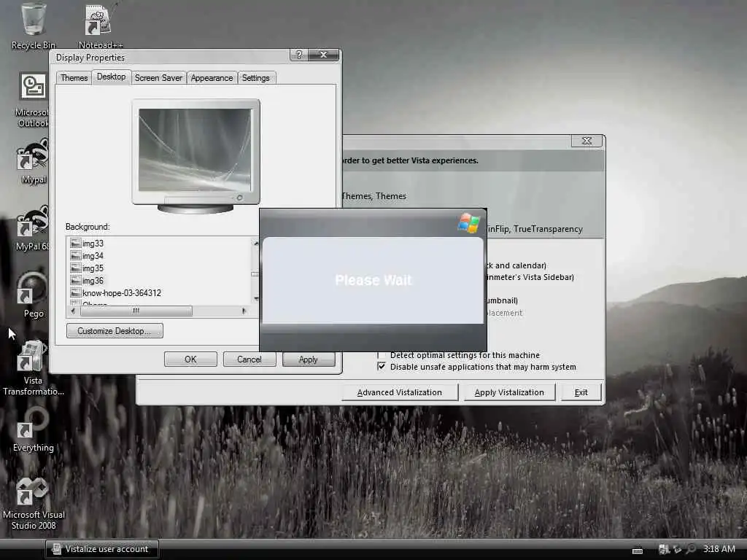Image resolution: width=747 pixels, height=560 pixels.
Task: Click the Windows flag logo on the Please Wait dialog
Action: (x=469, y=223)
